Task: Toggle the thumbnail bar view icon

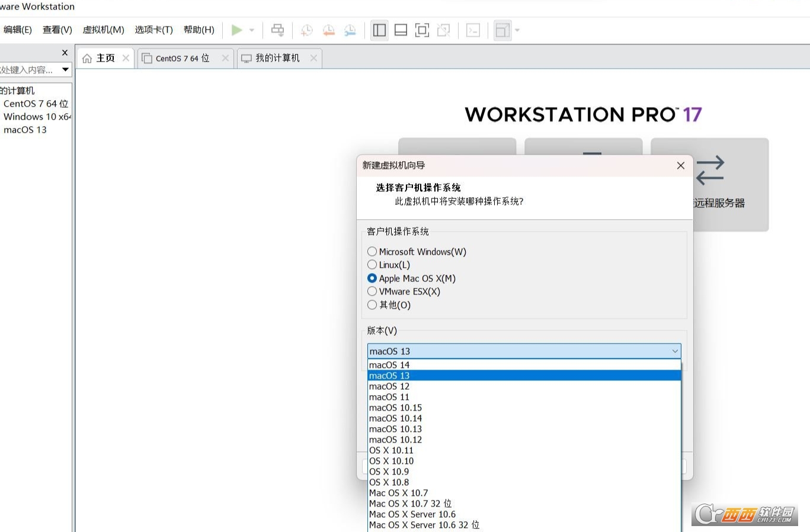Action: [x=401, y=30]
